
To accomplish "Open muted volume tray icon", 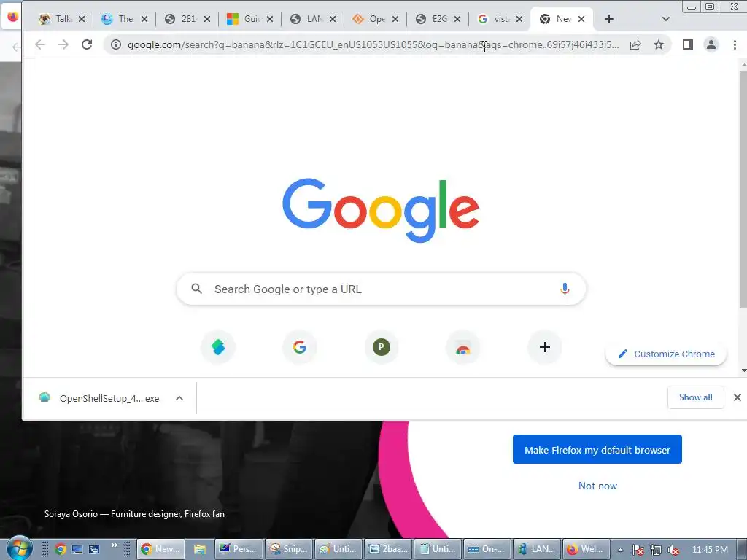I will (x=673, y=550).
